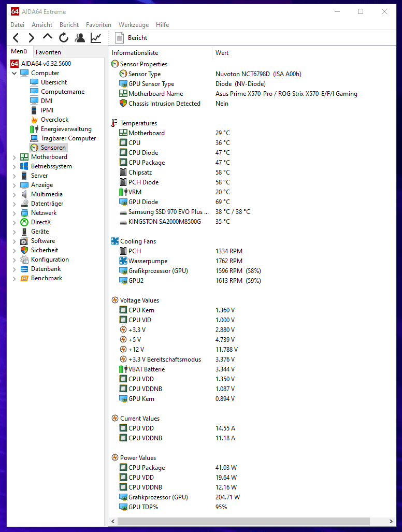This screenshot has width=402, height=532.
Task: Click the up-level arrow toolbar icon
Action: 48,37
